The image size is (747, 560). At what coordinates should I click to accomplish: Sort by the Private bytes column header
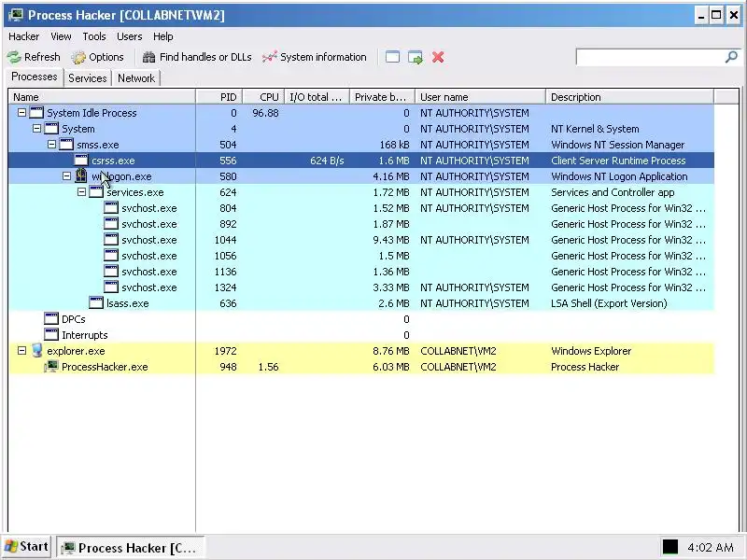[383, 97]
